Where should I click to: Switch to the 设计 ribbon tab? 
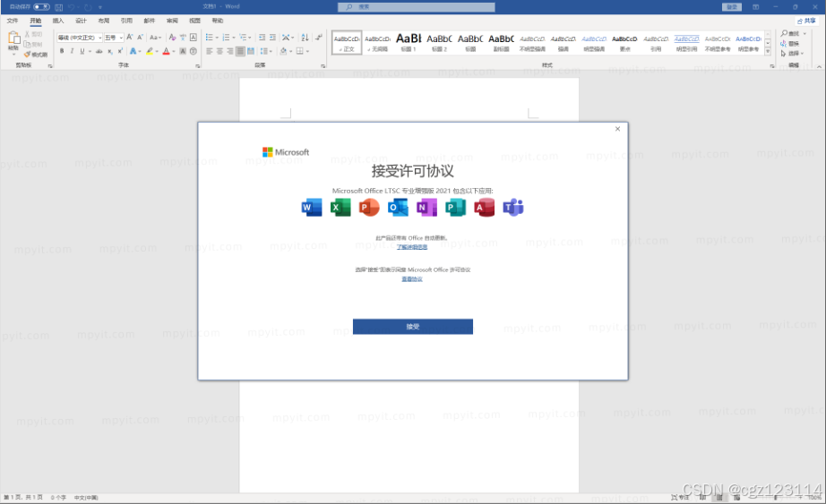81,21
